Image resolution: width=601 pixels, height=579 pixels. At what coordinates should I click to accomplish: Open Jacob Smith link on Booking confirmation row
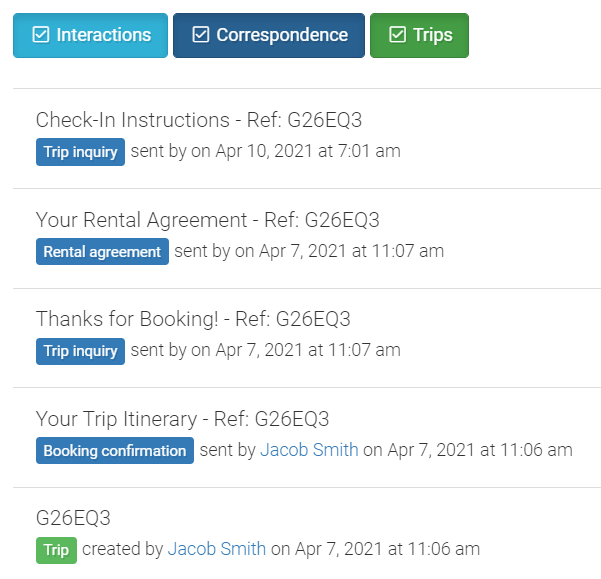point(309,450)
